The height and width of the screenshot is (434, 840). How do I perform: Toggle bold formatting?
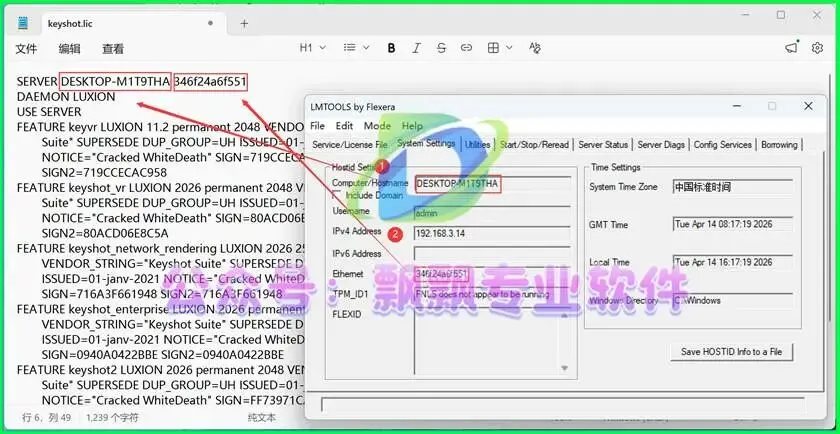392,48
